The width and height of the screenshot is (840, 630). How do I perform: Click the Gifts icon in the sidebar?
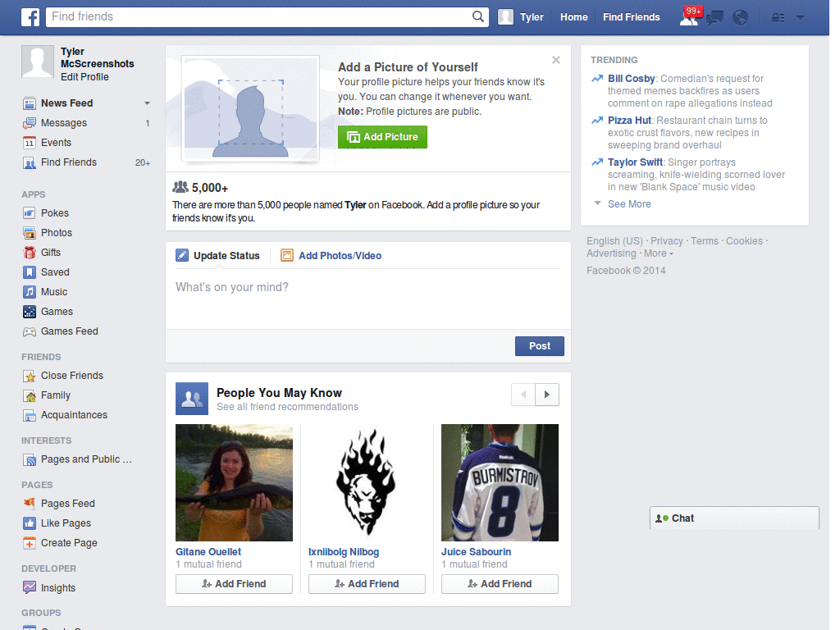[30, 253]
